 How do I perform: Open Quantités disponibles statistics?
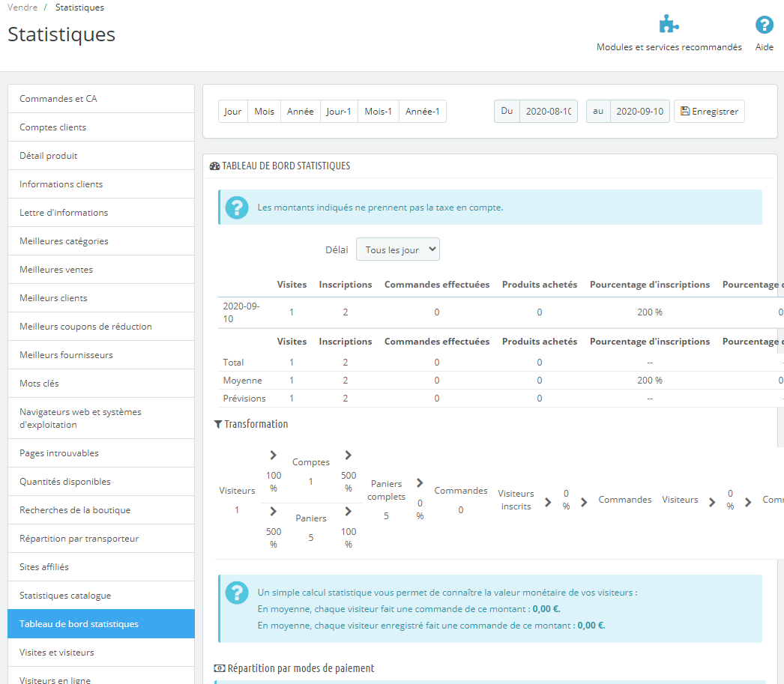(x=101, y=482)
